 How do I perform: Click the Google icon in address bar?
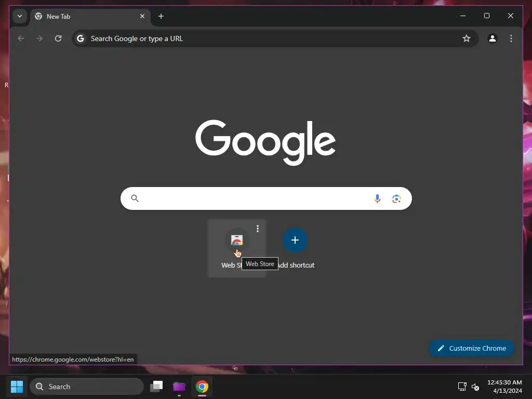point(81,38)
